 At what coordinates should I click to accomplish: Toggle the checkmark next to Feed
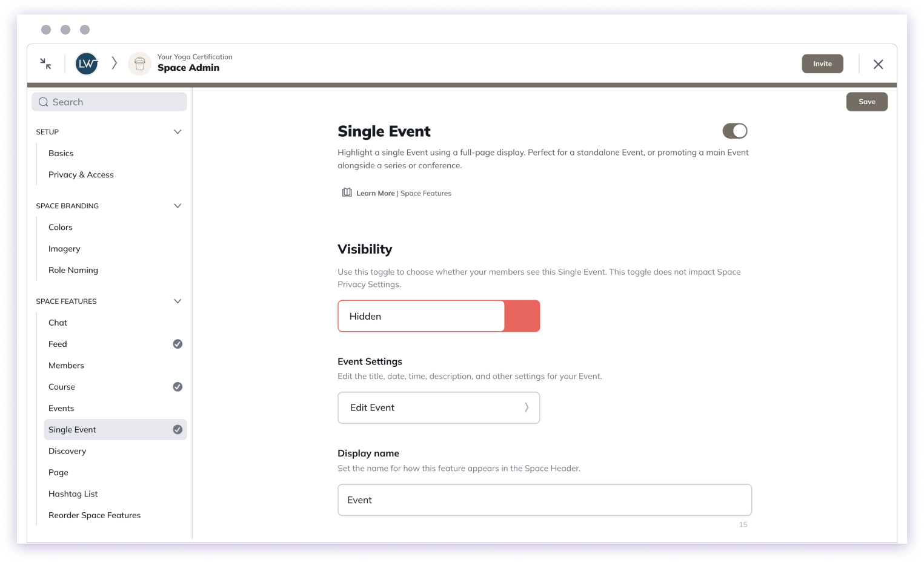pyautogui.click(x=178, y=343)
